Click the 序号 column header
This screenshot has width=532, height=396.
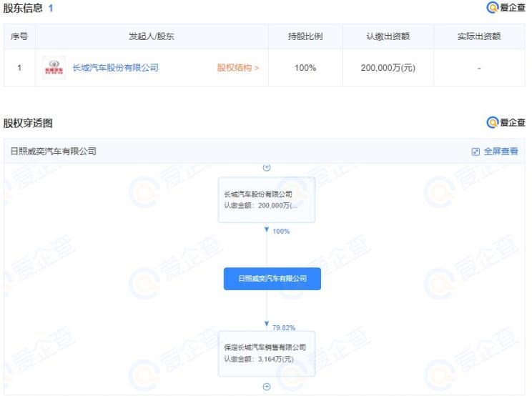19,36
